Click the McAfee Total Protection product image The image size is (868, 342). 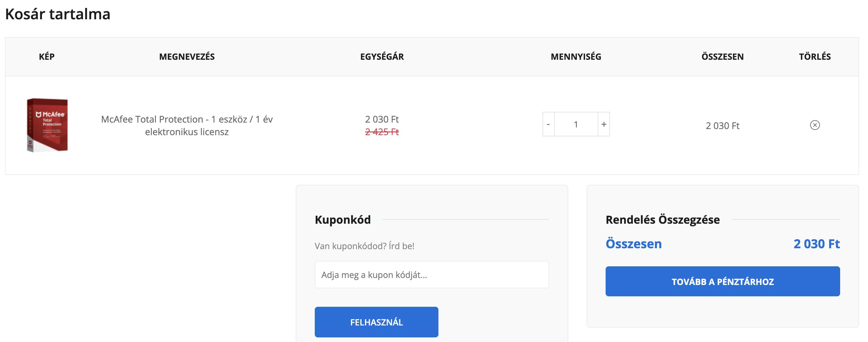pyautogui.click(x=47, y=125)
